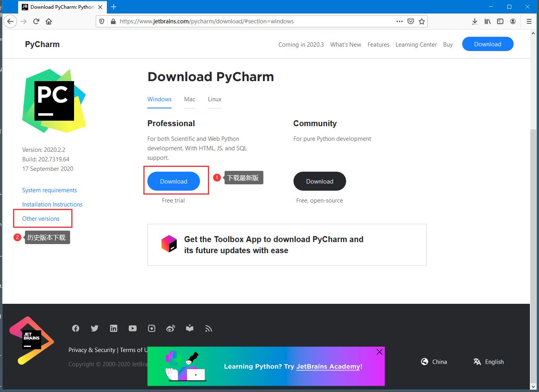The image size is (539, 392).
Task: Reload the page with refresh icon
Action: coord(36,21)
